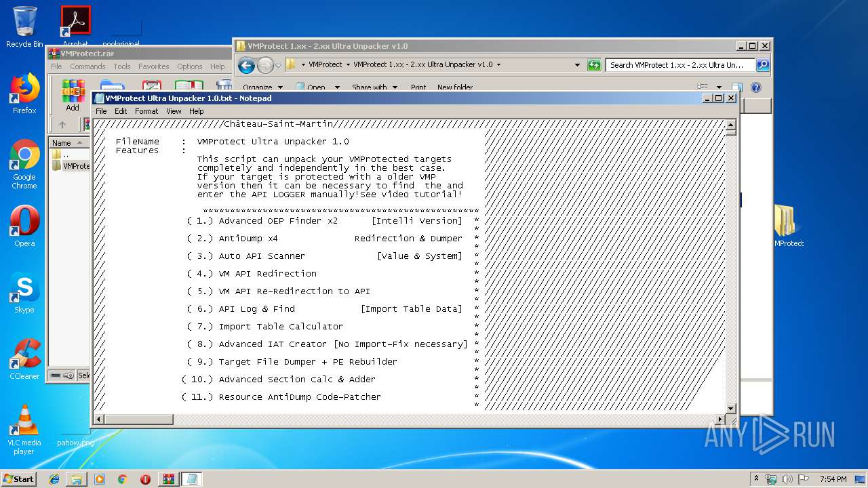Launch VLC media player shortcut
Image resolution: width=868 pixels, height=488 pixels.
pyautogui.click(x=24, y=430)
